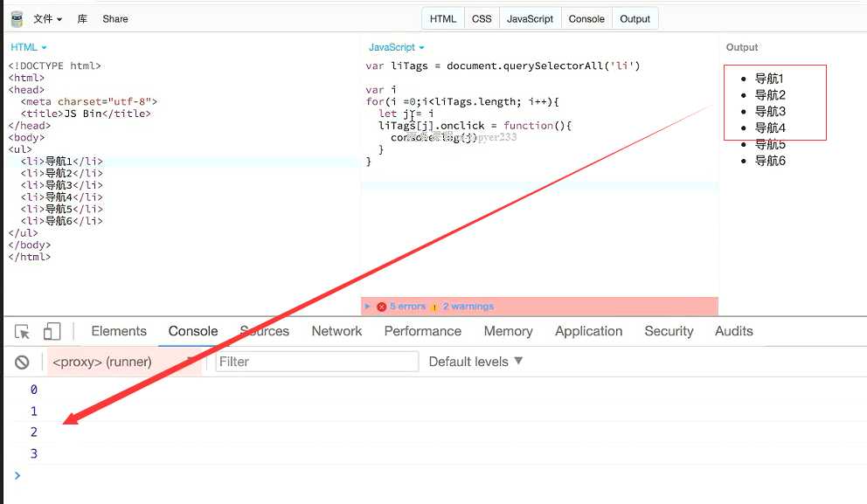Click the querySelectorAll code line
Screen dimensions: 867x504
[503, 66]
